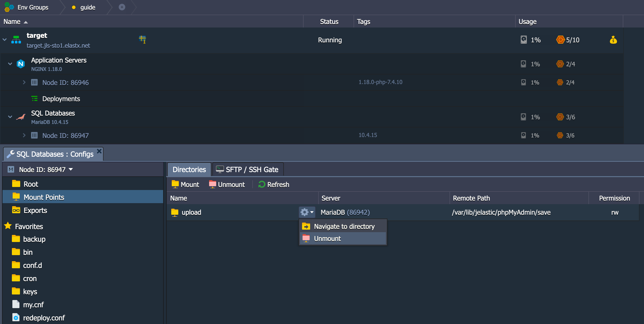The height and width of the screenshot is (324, 644).
Task: Open the Node ID: 86947 dropdown
Action: point(71,169)
